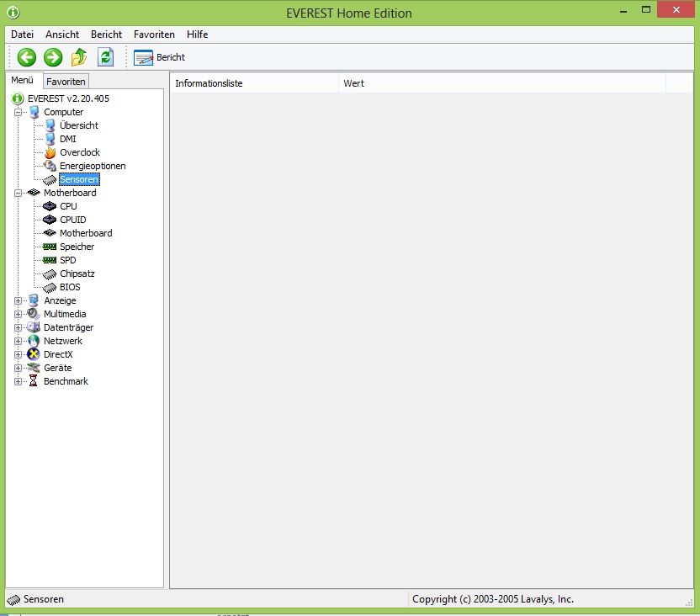Image resolution: width=700 pixels, height=616 pixels.
Task: Select the Chipsatz tree item
Action: 77,273
